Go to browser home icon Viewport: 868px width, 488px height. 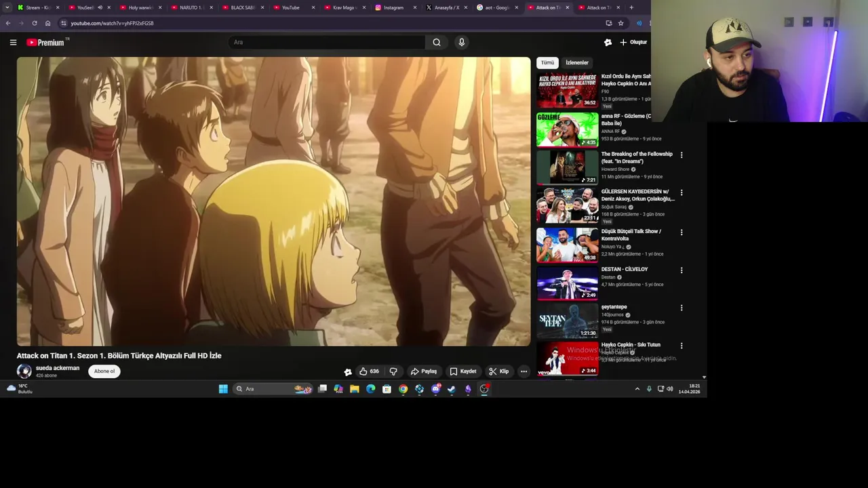point(47,23)
